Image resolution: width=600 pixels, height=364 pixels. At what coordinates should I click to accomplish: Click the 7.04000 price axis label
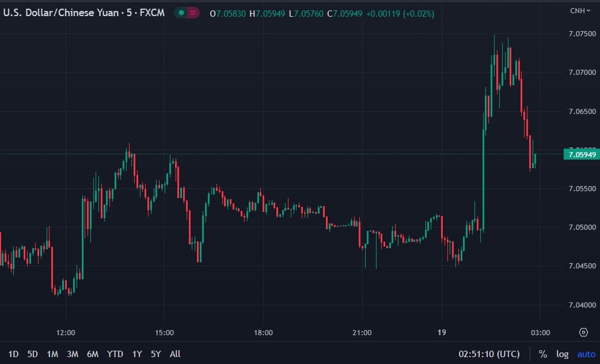tap(582, 305)
